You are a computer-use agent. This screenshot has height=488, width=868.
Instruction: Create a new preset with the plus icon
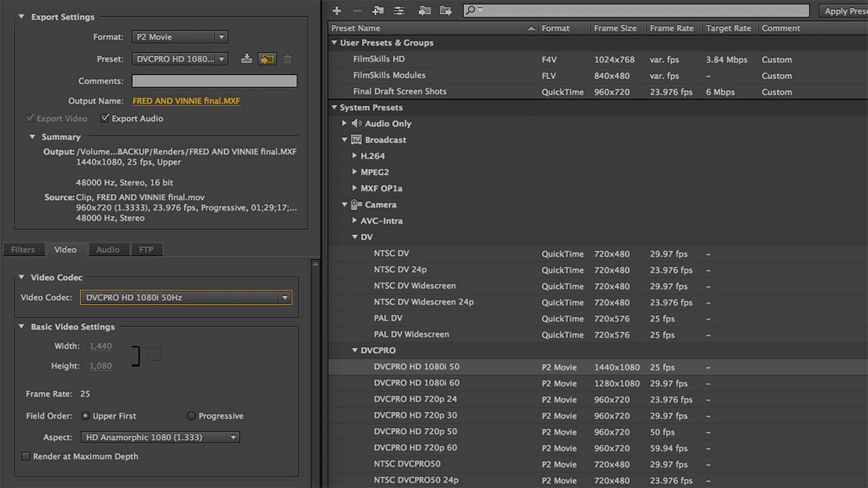[336, 10]
